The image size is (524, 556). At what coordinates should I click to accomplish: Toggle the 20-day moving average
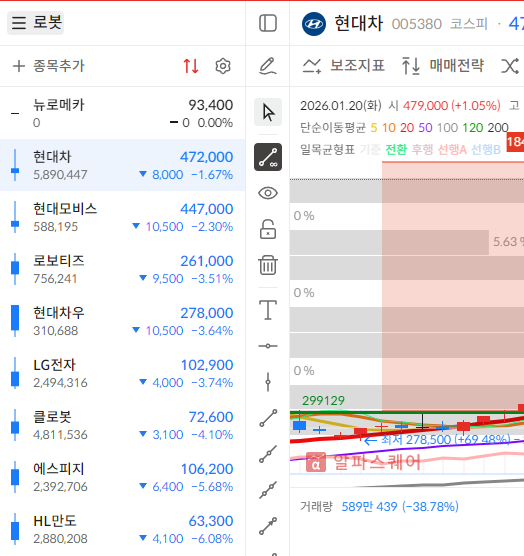407,128
